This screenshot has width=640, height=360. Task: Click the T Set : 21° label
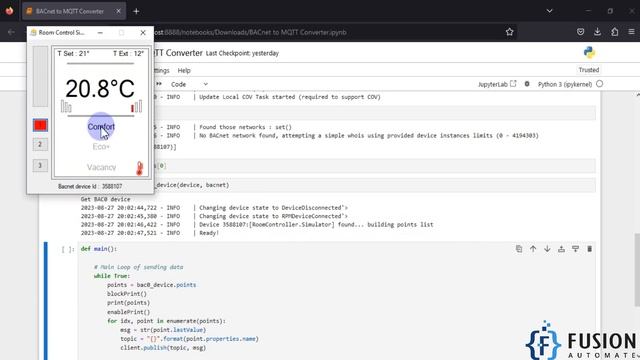pos(73,53)
